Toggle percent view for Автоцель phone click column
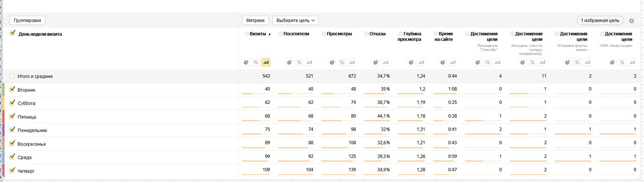The image size is (644, 182). 532,63
